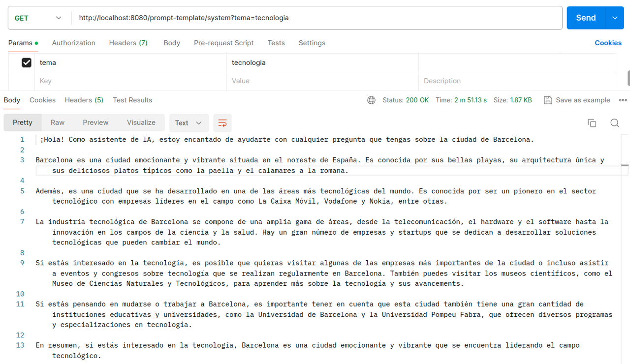Viewport: 630px width, 364px height.
Task: Click the globe network icon beside Status
Action: 371,100
